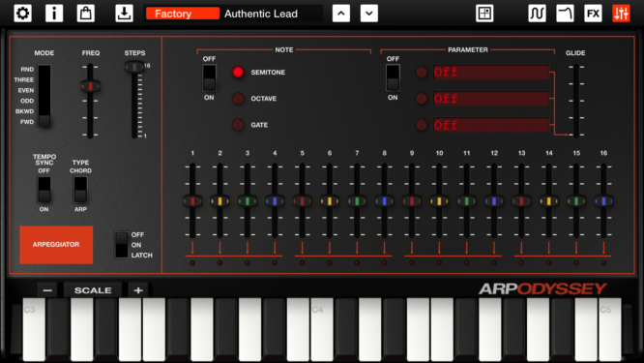
Task: Click the Arpeggiator button
Action: [x=56, y=245]
